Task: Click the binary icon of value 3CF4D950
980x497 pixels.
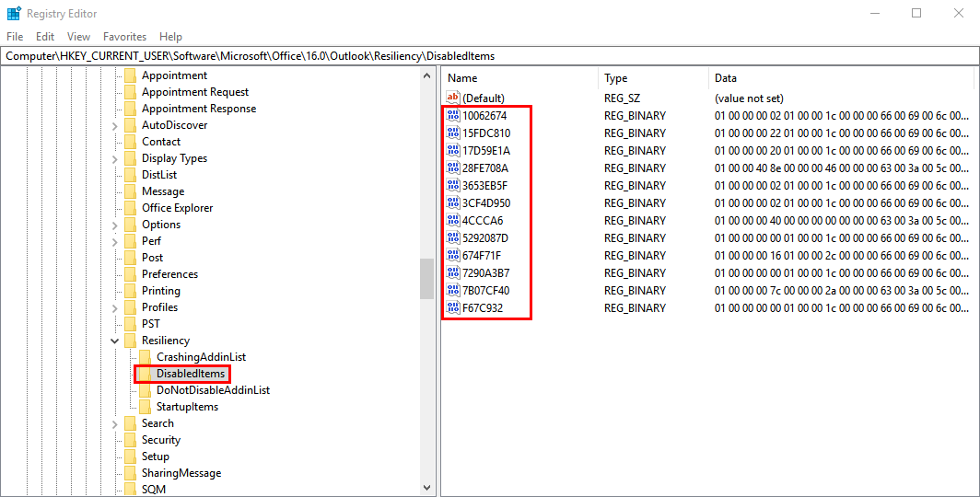Action: pos(453,202)
